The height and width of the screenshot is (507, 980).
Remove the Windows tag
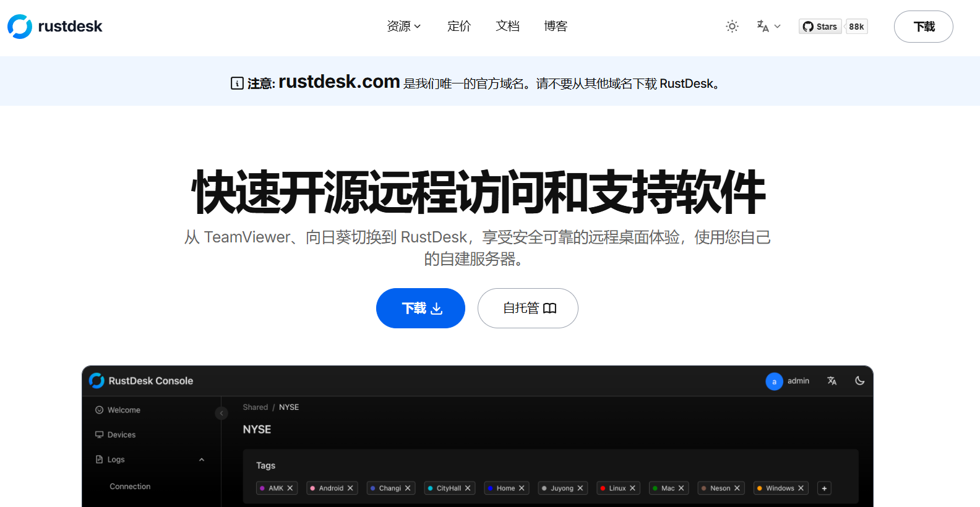801,488
